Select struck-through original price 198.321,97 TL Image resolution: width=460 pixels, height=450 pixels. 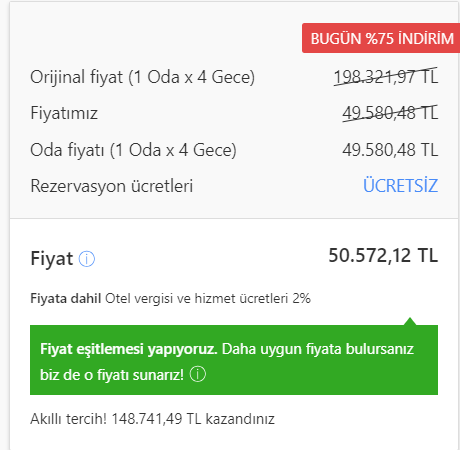click(x=386, y=77)
